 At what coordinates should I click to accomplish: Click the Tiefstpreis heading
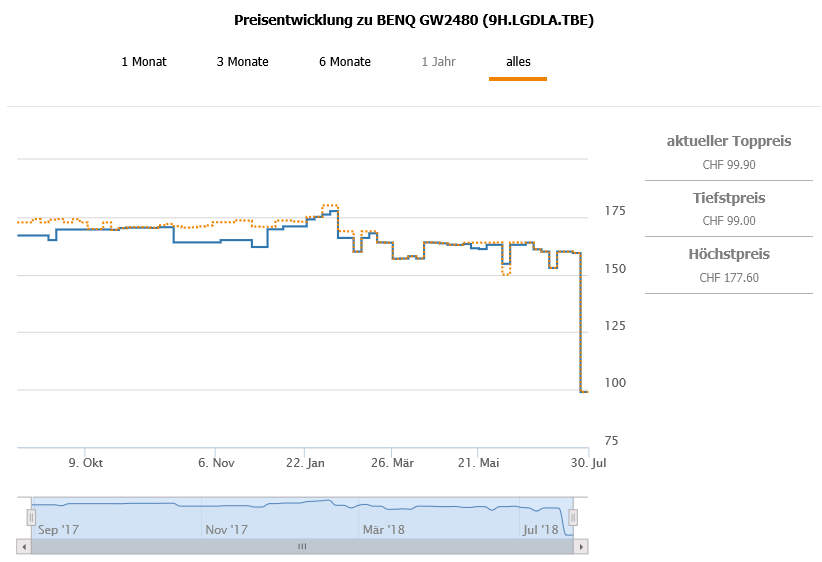click(729, 198)
